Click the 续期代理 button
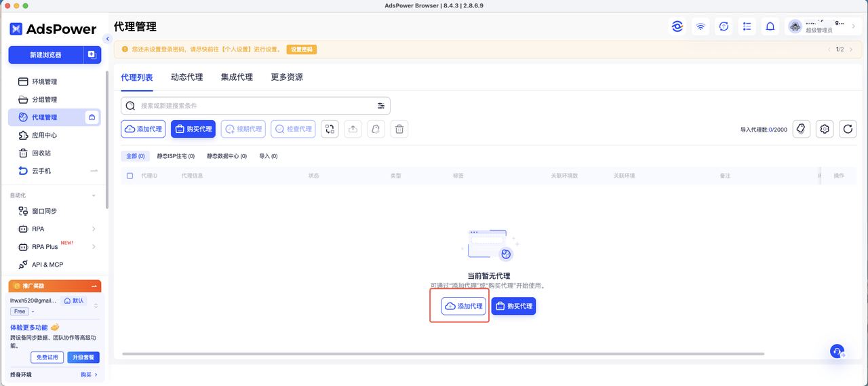This screenshot has height=386, width=868. (x=243, y=129)
